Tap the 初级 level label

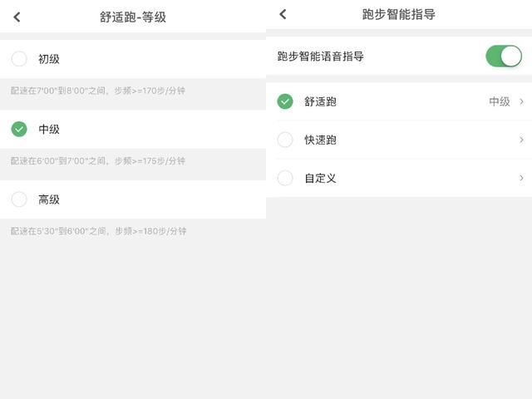click(x=49, y=59)
